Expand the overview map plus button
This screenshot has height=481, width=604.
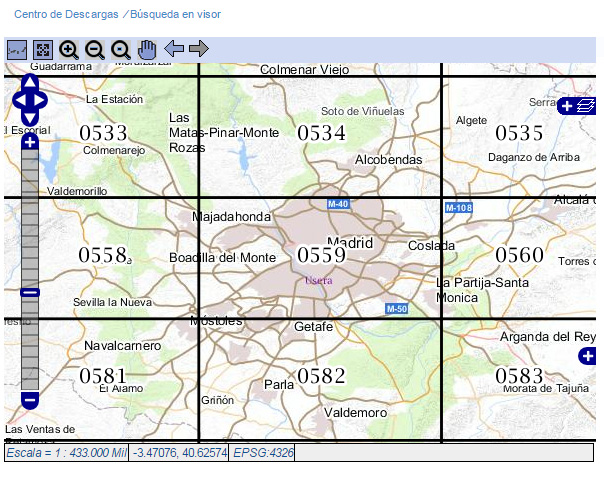pos(588,357)
